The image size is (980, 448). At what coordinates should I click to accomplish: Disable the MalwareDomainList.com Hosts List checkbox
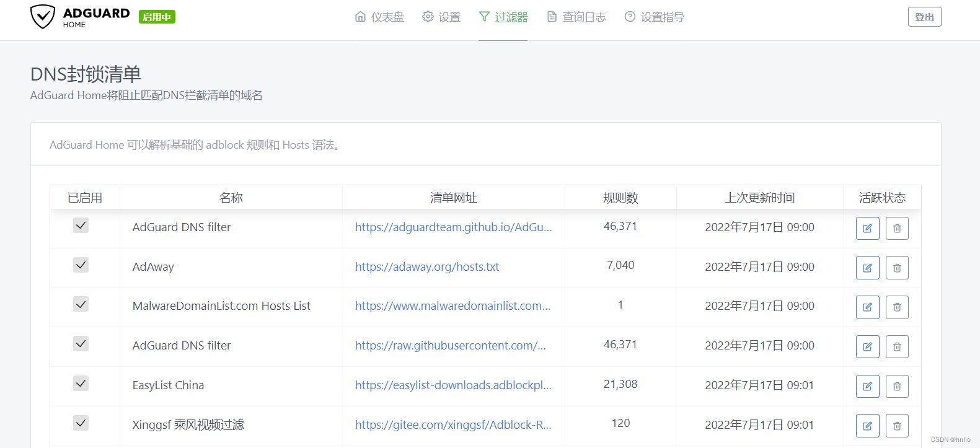[x=81, y=304]
